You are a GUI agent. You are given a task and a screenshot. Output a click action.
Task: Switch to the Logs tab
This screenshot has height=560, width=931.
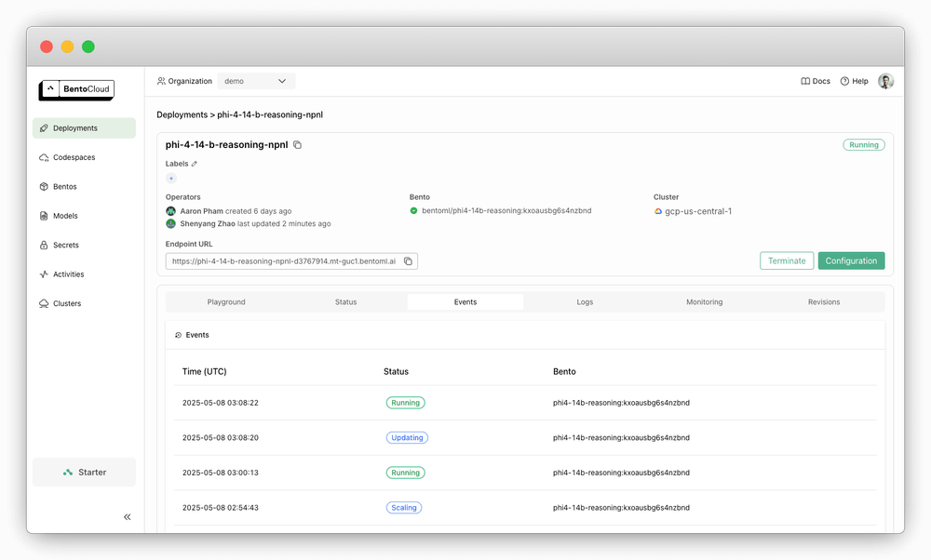(585, 301)
